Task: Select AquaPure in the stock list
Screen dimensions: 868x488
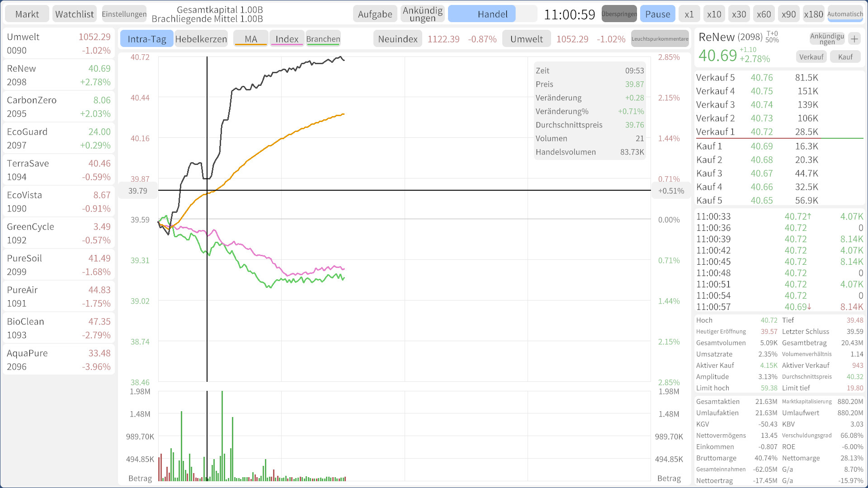Action: [x=59, y=360]
